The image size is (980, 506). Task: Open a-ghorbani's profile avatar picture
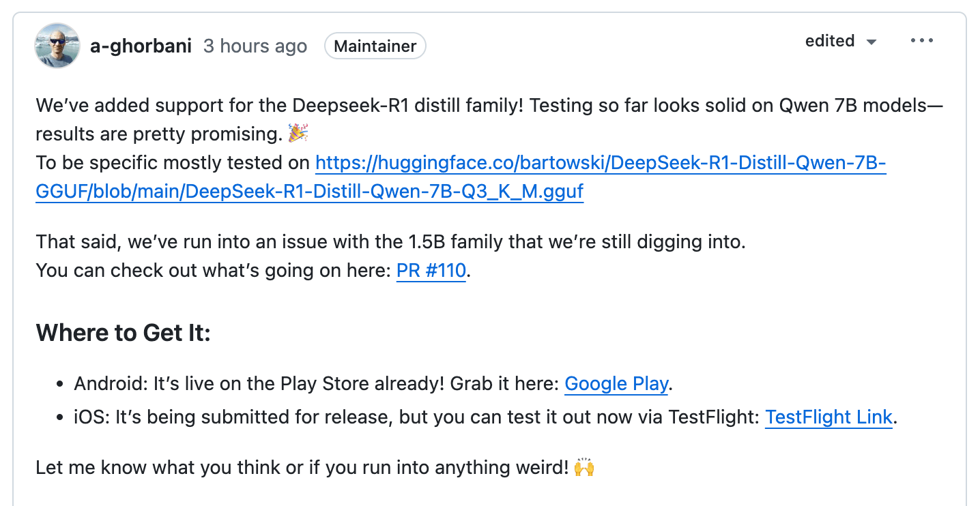click(x=57, y=46)
